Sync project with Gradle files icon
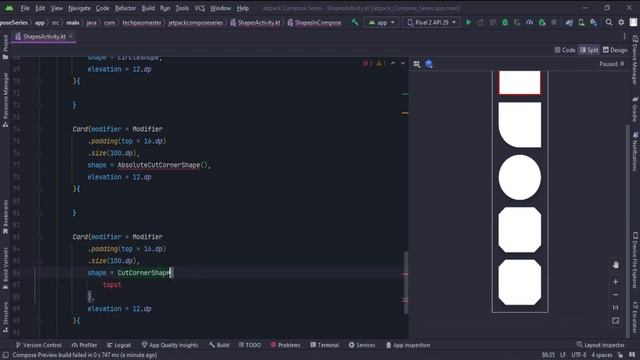Viewport: 640px width, 360px height. (569, 22)
